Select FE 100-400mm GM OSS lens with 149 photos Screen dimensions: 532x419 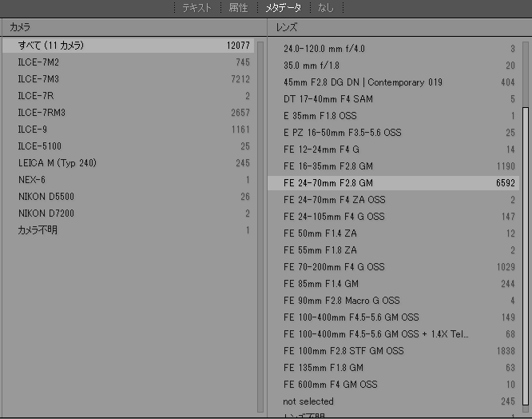(394, 317)
